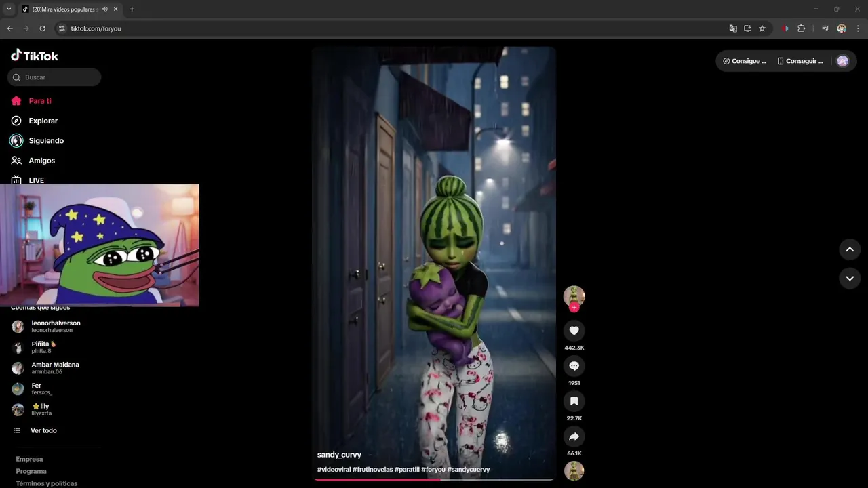Screen dimensions: 868x488
Task: Bookmark this tab with the star
Action: pos(762,28)
